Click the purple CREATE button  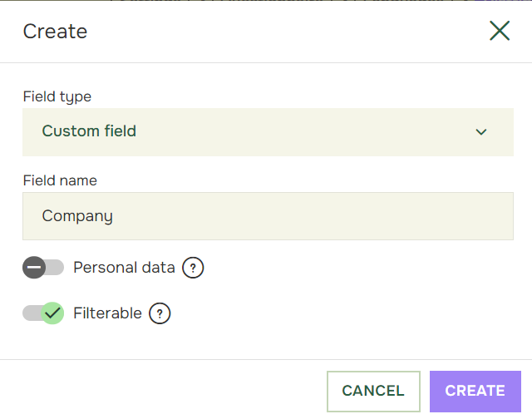[x=475, y=392]
